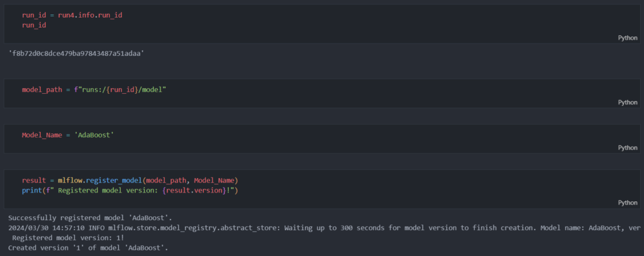Click the "Created version '1' of model" output line
Viewport: 644px width, 256px height.
coord(88,248)
